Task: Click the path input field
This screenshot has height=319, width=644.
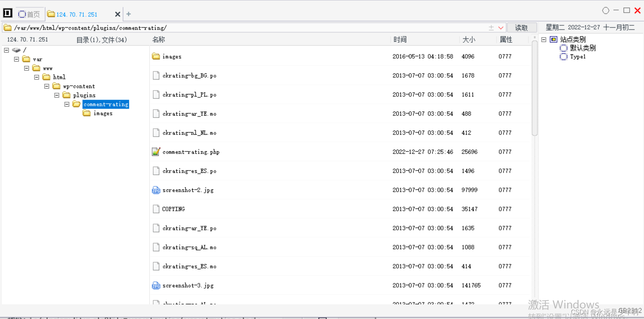Action: (249, 28)
